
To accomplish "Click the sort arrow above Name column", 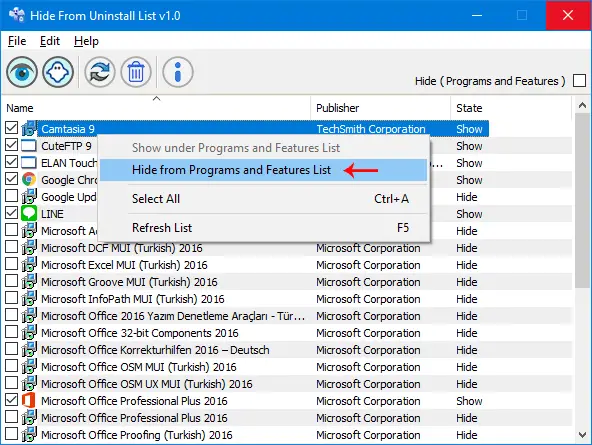I will [x=156, y=99].
